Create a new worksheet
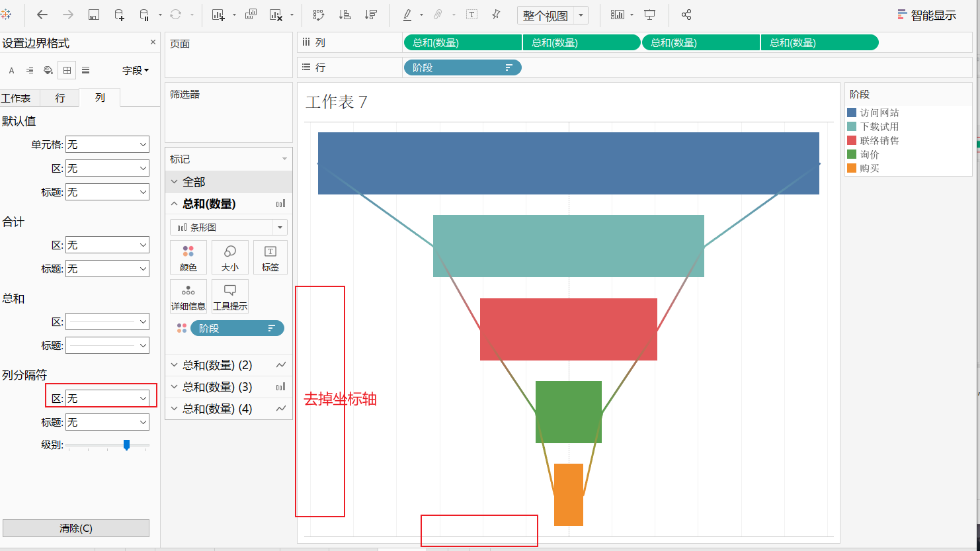Screen dimensions: 980x551 point(218,15)
